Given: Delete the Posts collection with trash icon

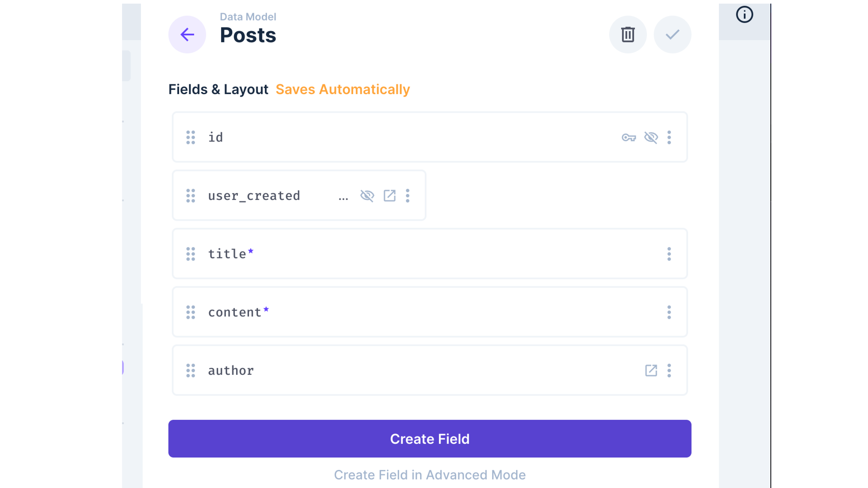Looking at the screenshot, I should [627, 34].
